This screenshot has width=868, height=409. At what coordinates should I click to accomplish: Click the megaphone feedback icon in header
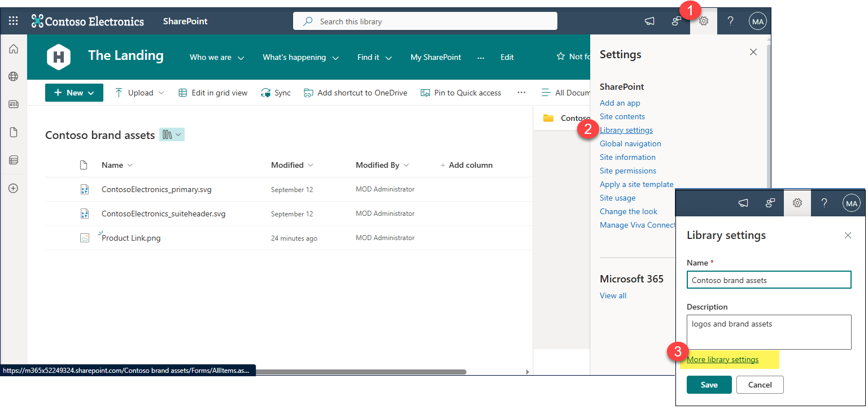tap(649, 21)
